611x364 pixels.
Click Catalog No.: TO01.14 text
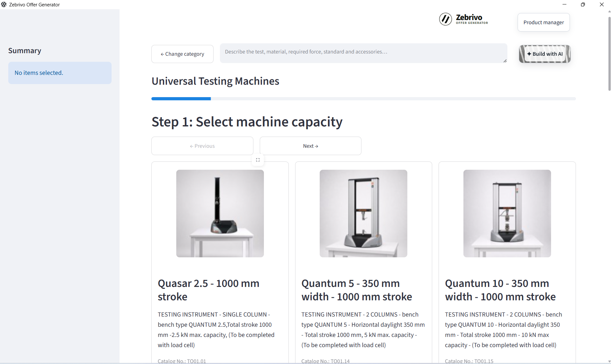[325, 361]
